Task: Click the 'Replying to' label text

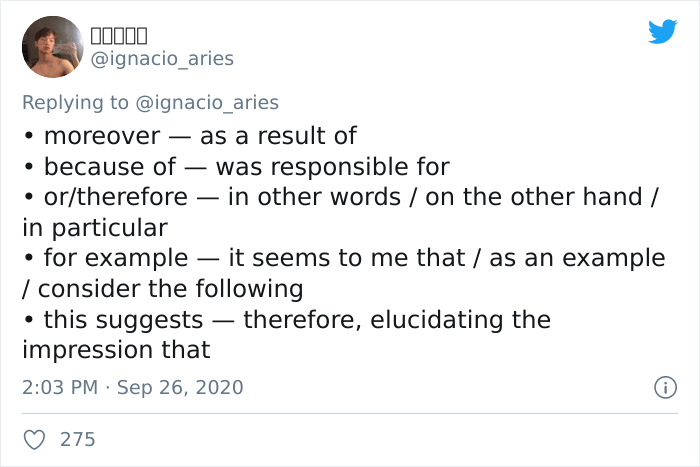Action: tap(76, 102)
